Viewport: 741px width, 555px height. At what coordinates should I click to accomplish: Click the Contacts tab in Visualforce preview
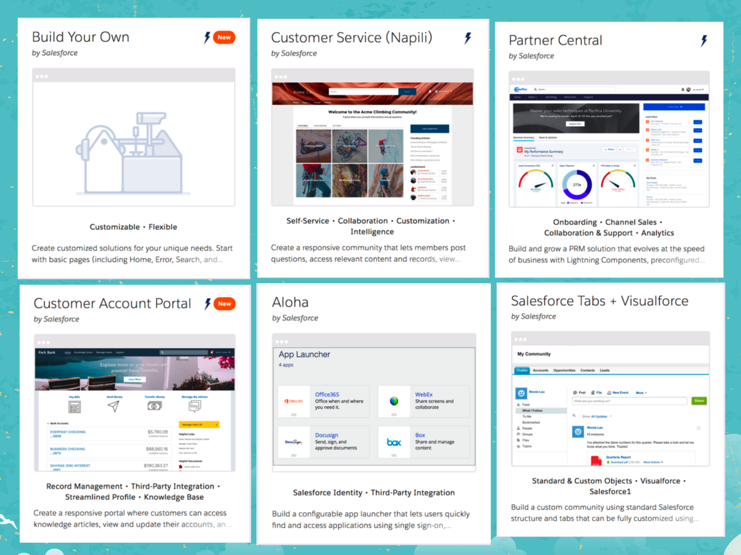[x=587, y=370]
